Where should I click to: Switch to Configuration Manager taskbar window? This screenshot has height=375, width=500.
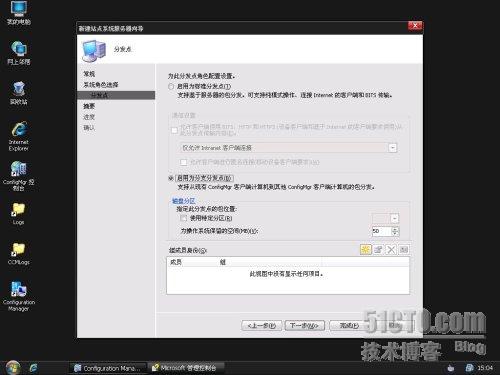click(108, 368)
